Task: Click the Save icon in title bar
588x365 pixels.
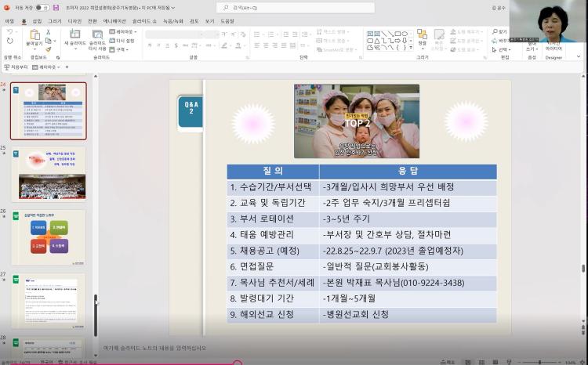Action: (57, 7)
